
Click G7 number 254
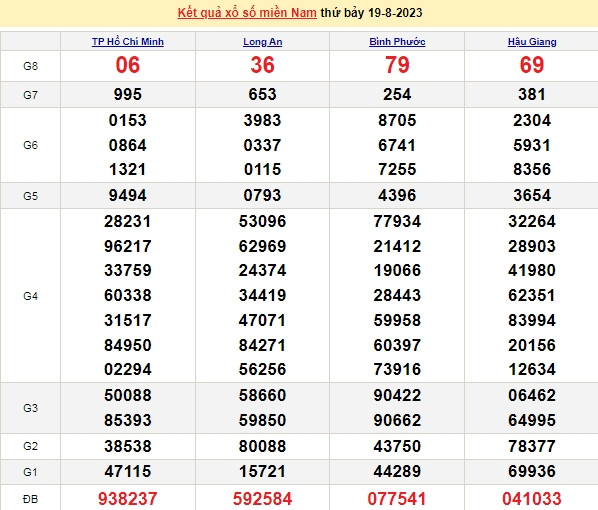(x=397, y=94)
